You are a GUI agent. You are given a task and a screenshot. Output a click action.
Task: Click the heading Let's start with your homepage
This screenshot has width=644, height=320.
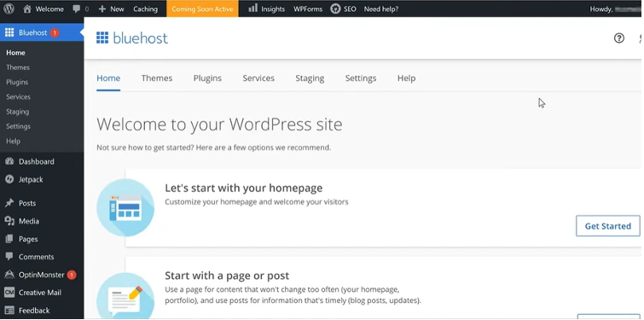point(244,188)
